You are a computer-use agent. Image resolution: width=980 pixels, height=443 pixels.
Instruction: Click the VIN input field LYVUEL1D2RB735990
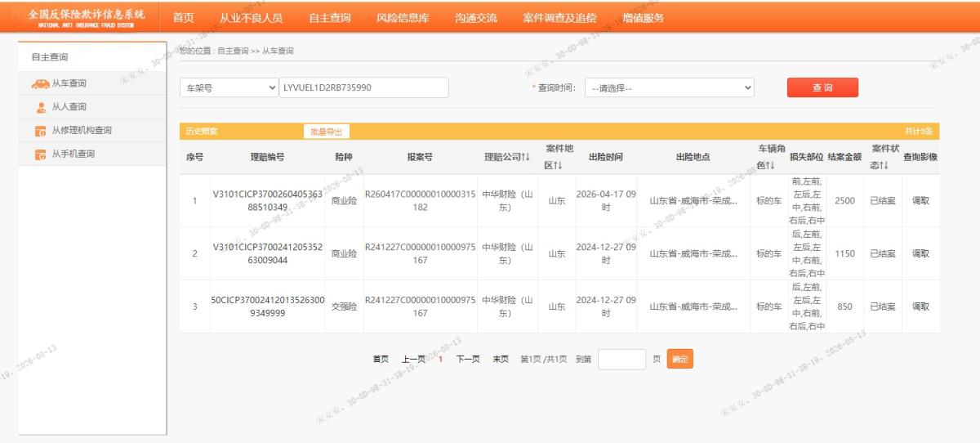tap(363, 87)
